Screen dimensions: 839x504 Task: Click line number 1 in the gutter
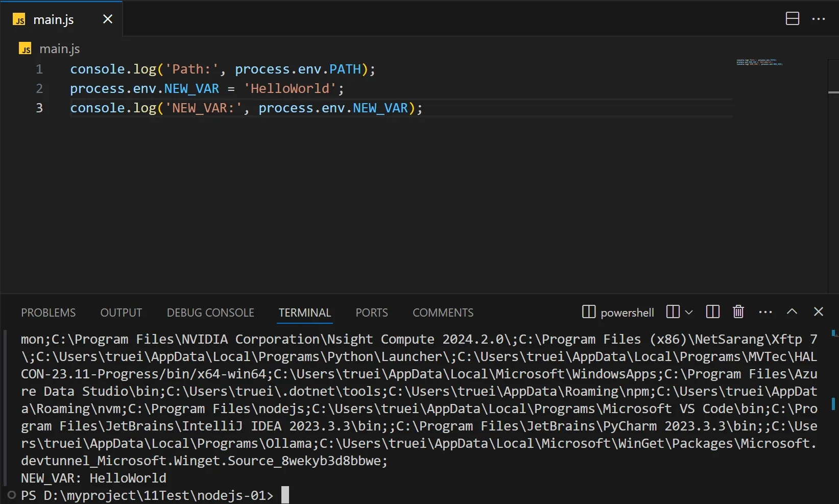click(39, 69)
